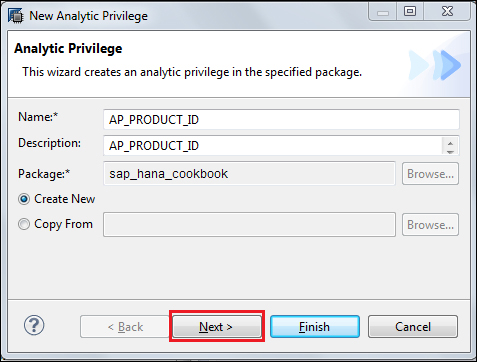Click the blue wizard arrows banner graphic
Screen dimensions: 477x362
(x=435, y=65)
